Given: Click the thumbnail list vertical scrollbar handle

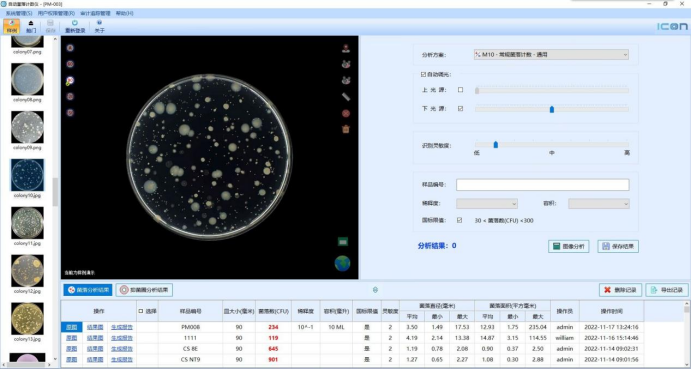Looking at the screenshot, I should point(55,192).
